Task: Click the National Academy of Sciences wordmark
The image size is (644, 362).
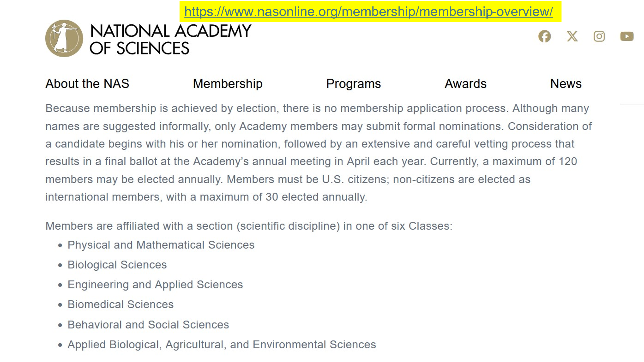Action: pos(170,39)
